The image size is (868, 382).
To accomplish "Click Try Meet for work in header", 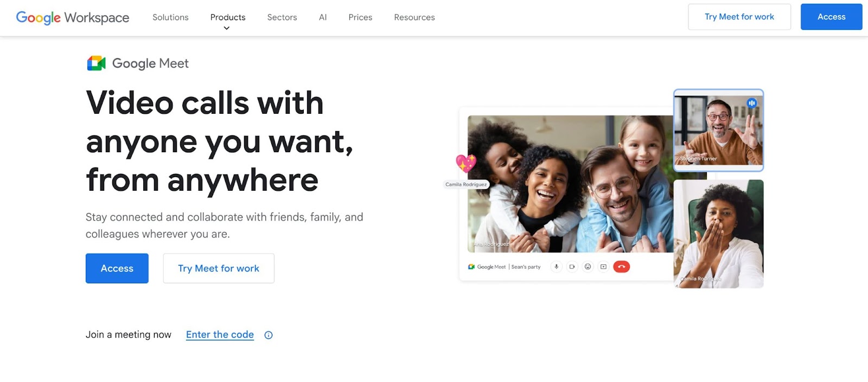I will tap(739, 17).
